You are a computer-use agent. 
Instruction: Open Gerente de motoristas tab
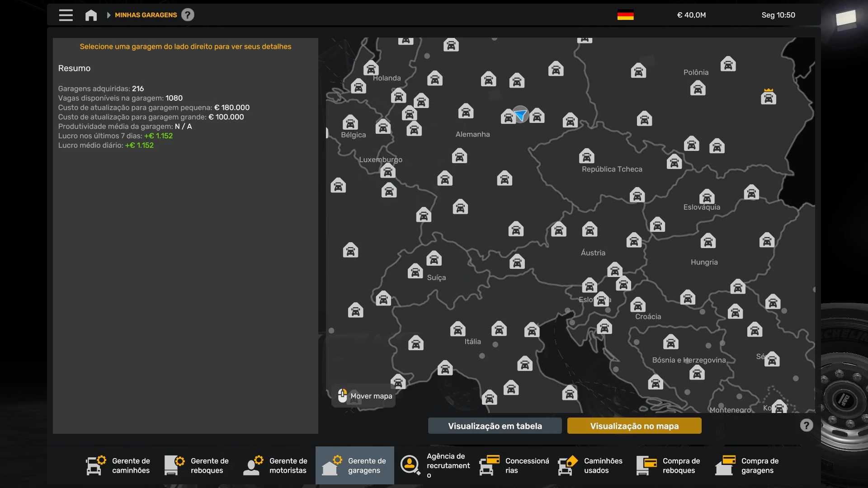(276, 465)
